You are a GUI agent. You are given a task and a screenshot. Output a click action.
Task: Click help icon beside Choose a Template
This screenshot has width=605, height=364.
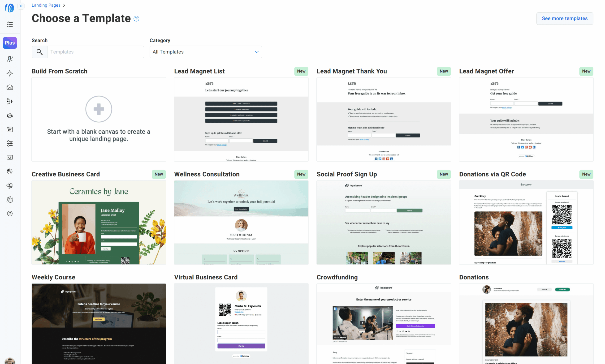136,19
